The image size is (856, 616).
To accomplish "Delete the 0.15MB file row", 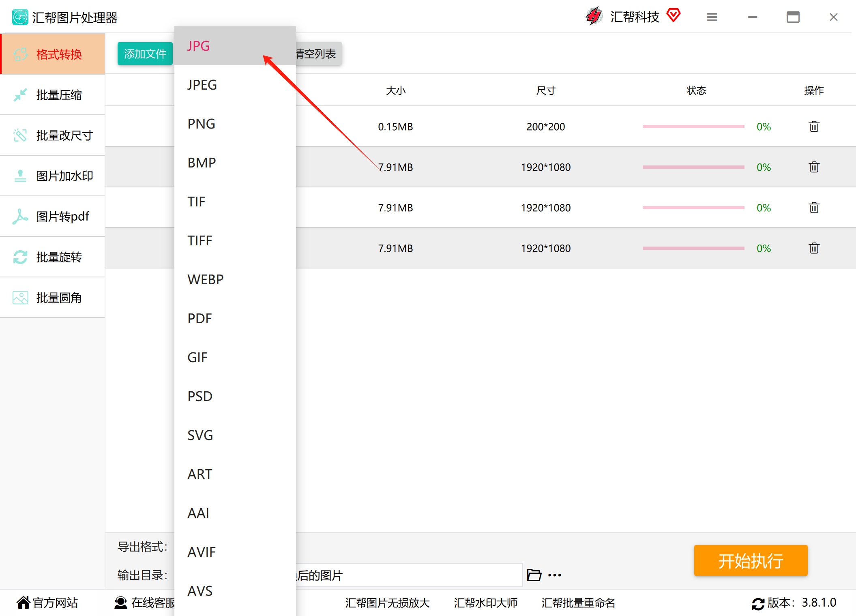I will pos(814,127).
